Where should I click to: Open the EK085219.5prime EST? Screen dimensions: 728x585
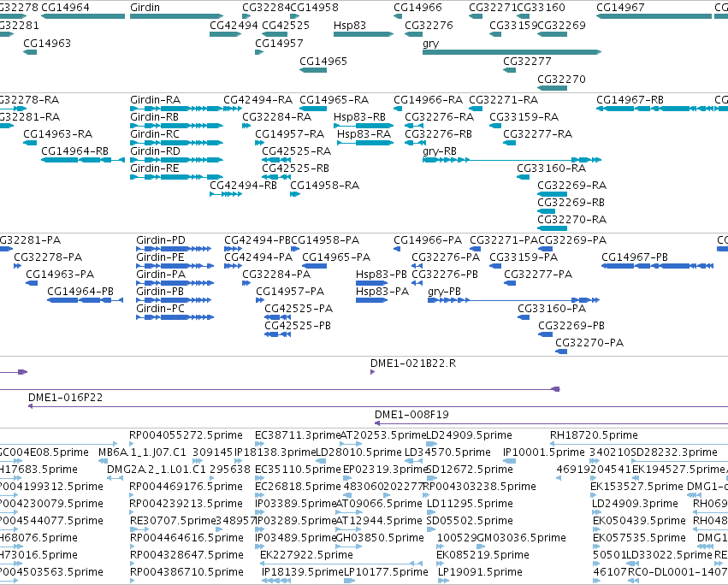tap(441, 564)
